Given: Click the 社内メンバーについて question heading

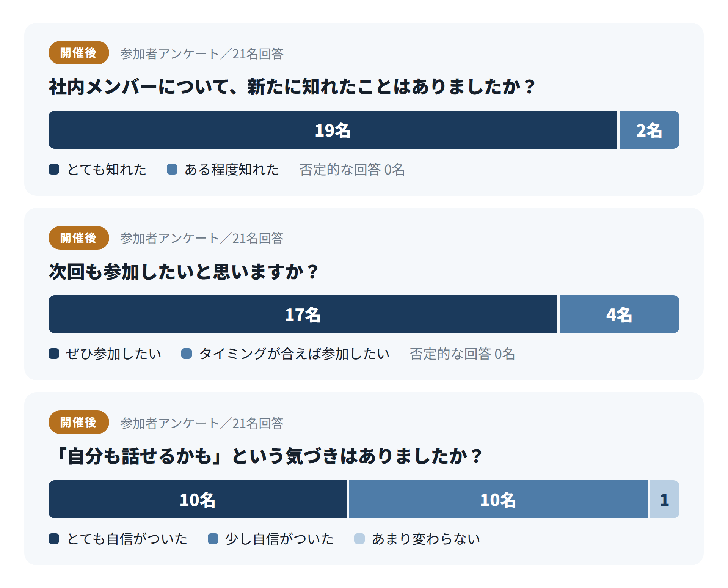Looking at the screenshot, I should 292,87.
